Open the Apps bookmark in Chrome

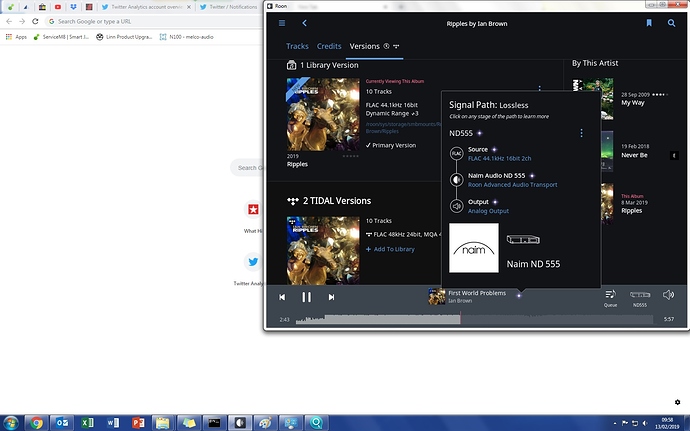[16, 37]
